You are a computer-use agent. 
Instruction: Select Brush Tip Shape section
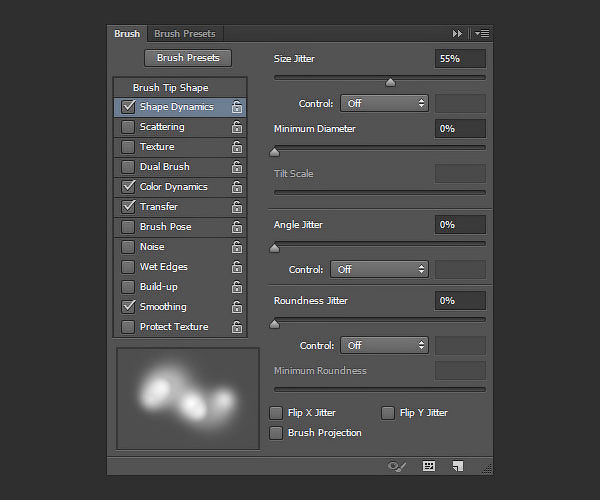click(171, 88)
